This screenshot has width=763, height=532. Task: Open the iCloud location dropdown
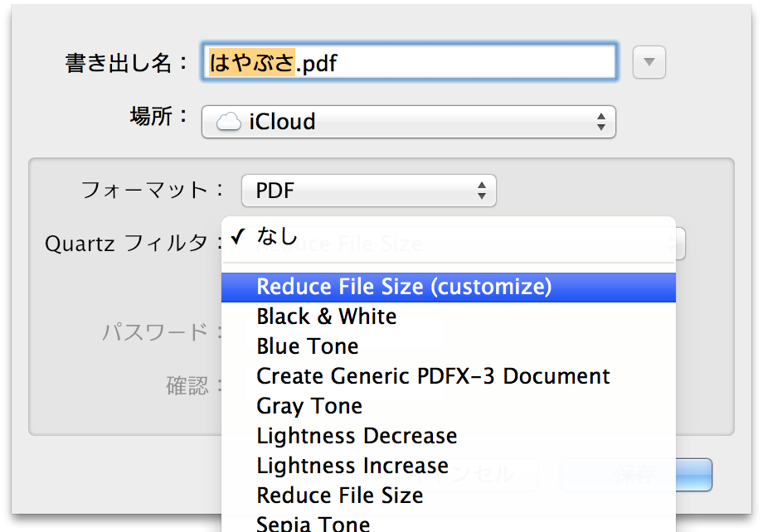tap(409, 122)
